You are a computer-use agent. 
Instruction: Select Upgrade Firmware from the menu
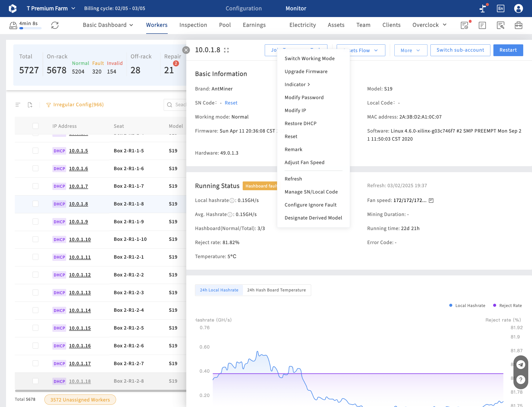pos(306,71)
